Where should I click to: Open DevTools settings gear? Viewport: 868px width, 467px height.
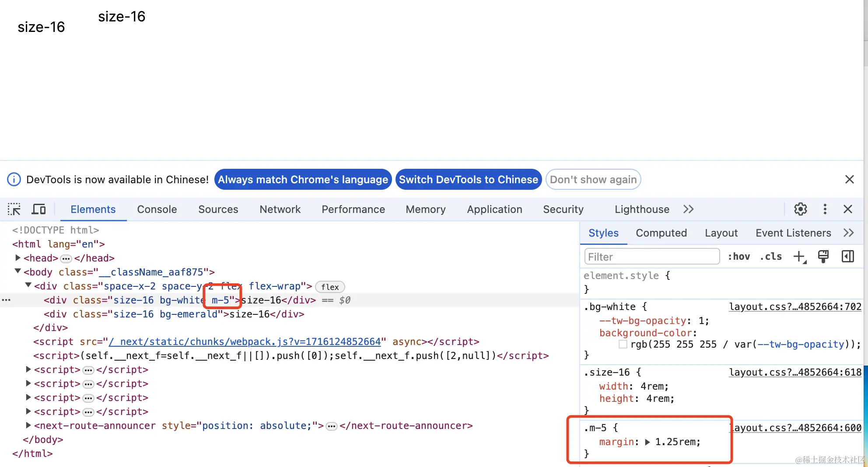click(801, 209)
